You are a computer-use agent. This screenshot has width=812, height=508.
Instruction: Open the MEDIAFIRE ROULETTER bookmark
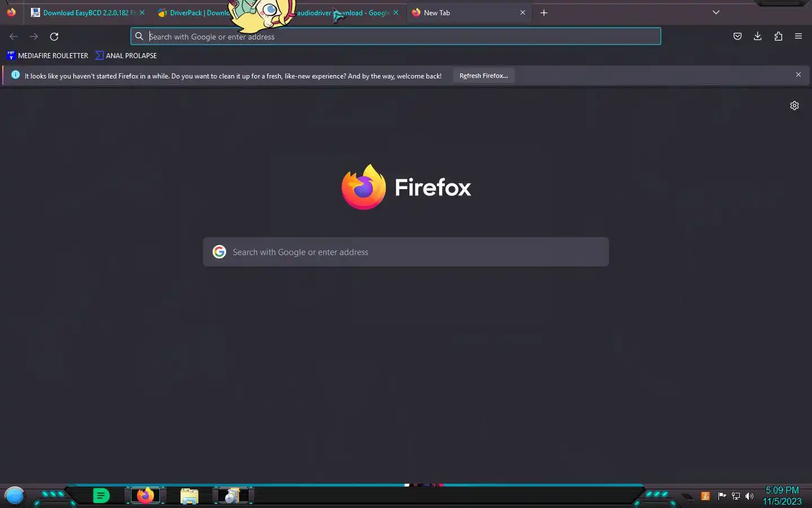(48, 55)
